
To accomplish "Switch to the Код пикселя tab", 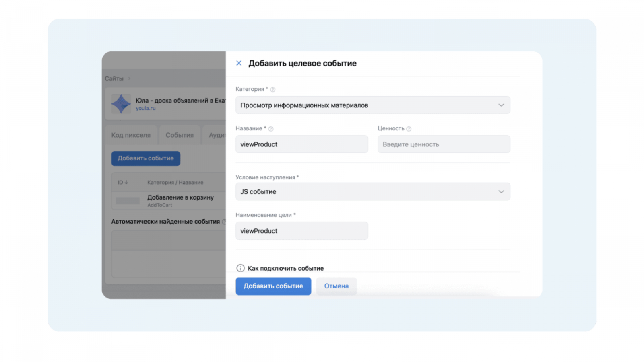I will coord(131,135).
